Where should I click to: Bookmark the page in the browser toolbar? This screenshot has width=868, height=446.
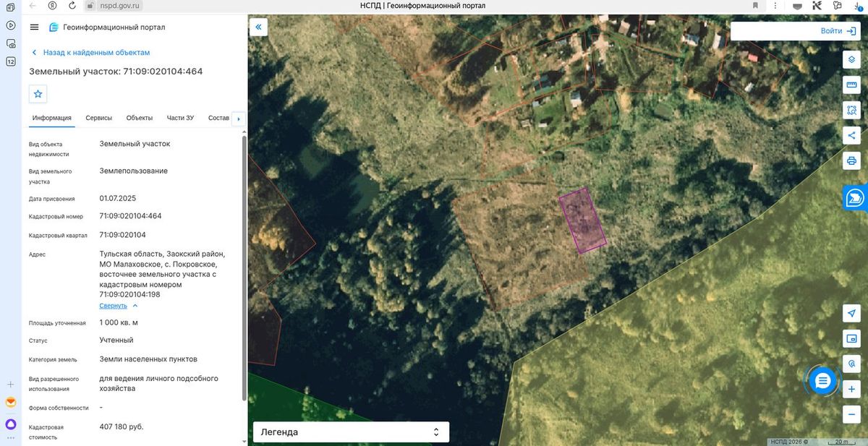(756, 5)
